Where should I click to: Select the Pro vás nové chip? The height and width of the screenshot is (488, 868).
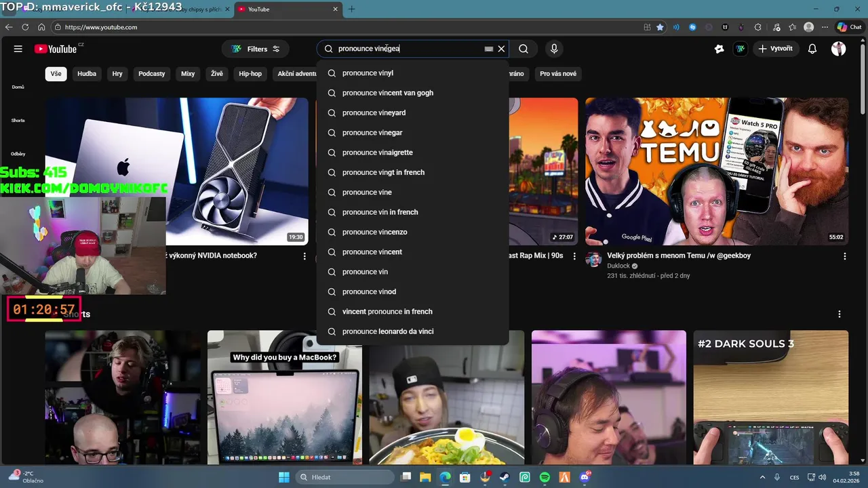pyautogui.click(x=558, y=74)
